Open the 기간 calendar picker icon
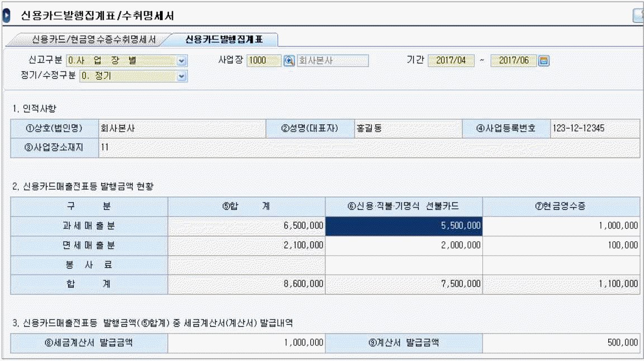 pos(543,61)
